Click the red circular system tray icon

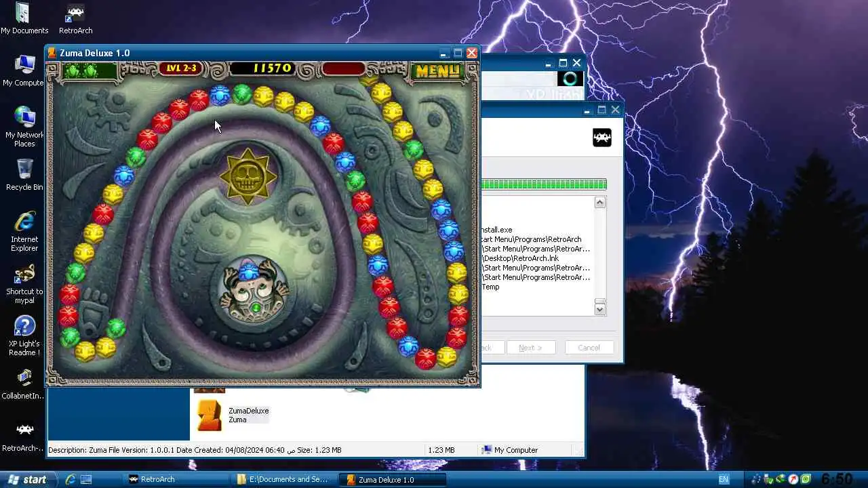pyautogui.click(x=793, y=479)
